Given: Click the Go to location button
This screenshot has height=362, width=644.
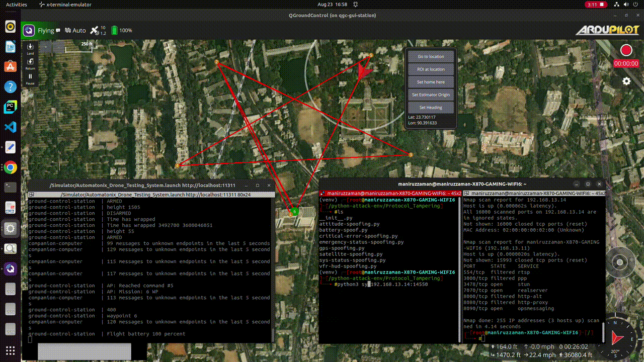Looking at the screenshot, I should tap(431, 57).
